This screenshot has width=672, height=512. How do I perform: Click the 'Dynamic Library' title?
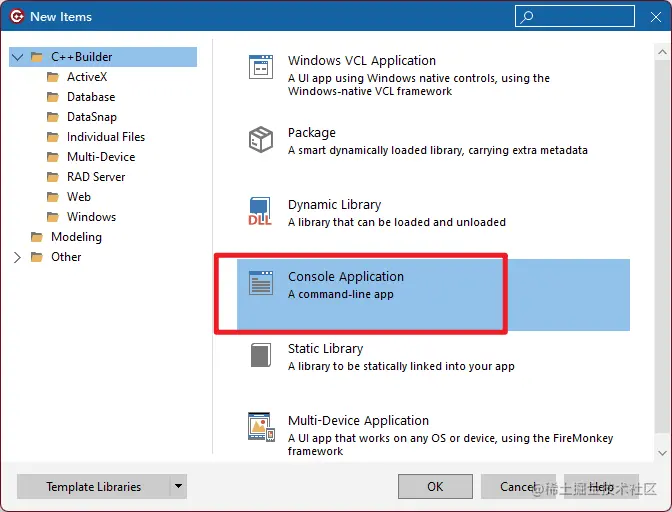click(334, 205)
